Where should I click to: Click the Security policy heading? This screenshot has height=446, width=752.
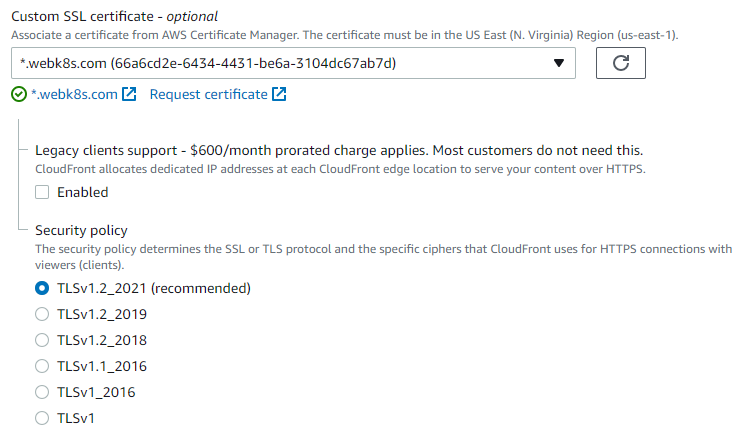point(81,230)
